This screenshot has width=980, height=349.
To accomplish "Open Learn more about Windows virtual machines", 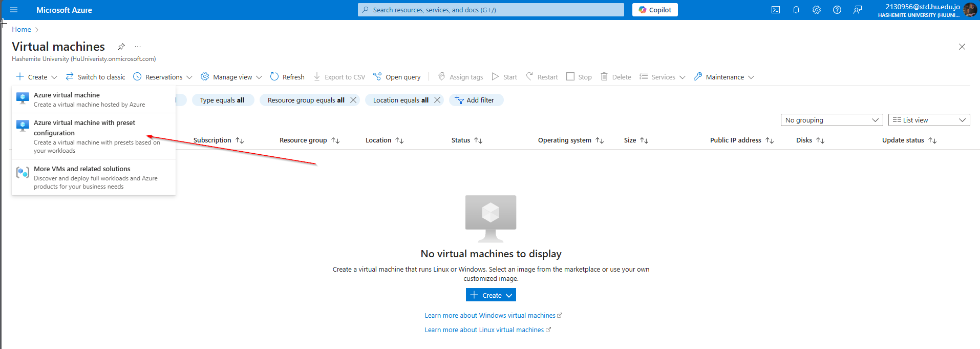I will click(490, 316).
